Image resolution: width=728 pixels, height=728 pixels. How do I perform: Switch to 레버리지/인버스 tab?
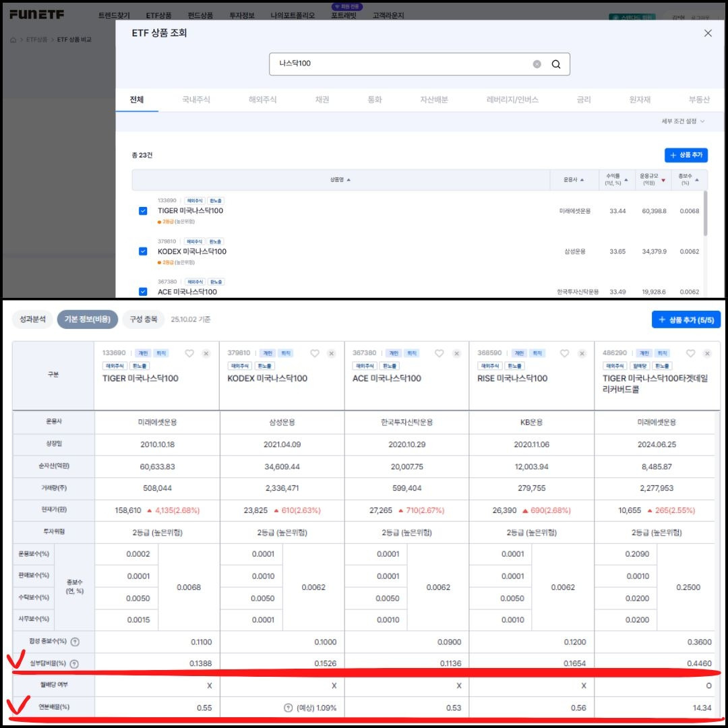click(x=512, y=100)
